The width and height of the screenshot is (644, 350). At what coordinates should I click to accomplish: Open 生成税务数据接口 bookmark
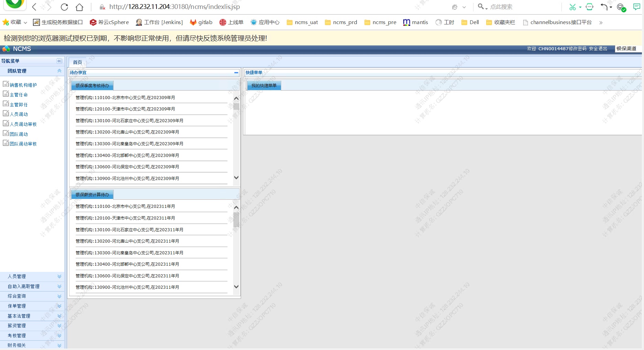(58, 22)
